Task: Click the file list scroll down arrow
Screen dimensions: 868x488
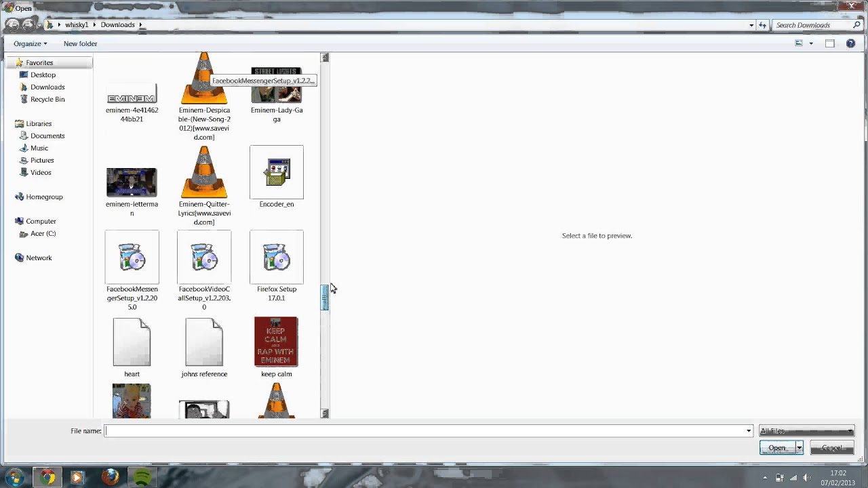Action: [325, 413]
